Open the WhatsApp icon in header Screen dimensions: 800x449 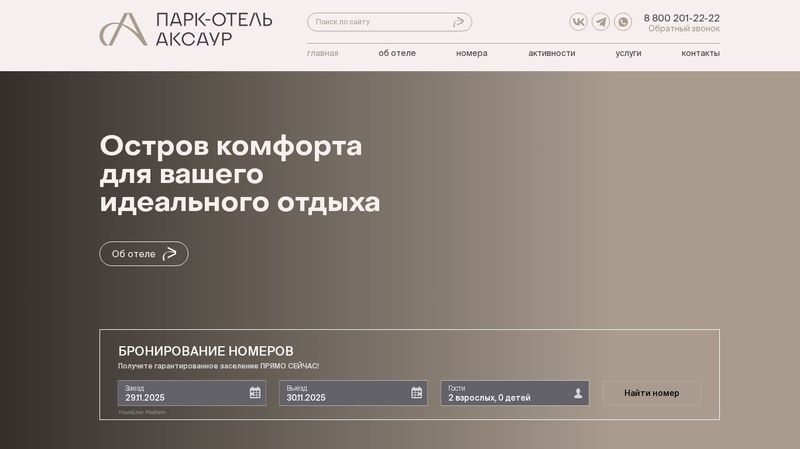pyautogui.click(x=622, y=22)
